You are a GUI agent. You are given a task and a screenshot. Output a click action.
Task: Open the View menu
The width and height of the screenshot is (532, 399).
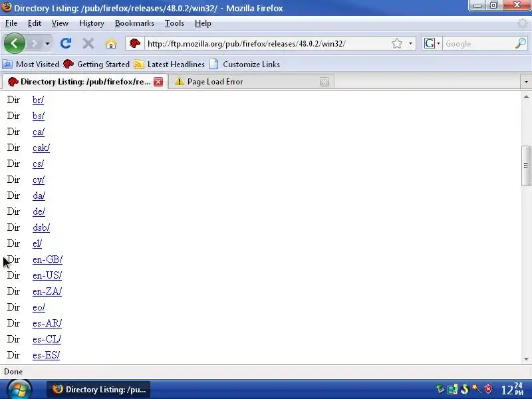pyautogui.click(x=60, y=23)
